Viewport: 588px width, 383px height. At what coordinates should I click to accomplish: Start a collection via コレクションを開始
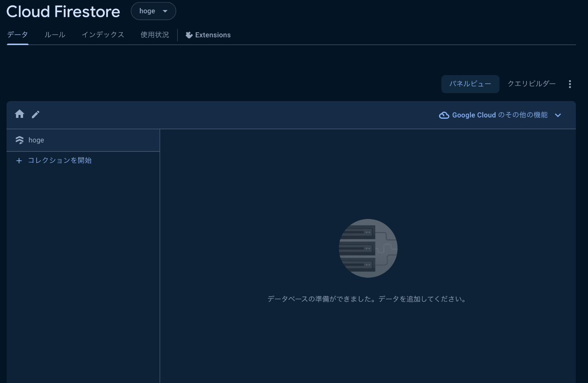[60, 161]
